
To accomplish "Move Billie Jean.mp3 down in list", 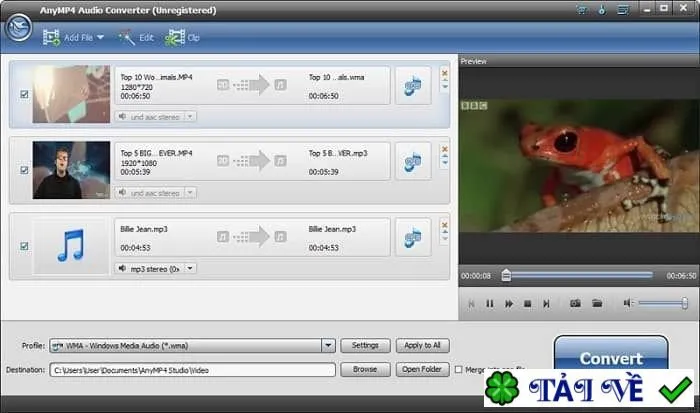I will click(445, 239).
